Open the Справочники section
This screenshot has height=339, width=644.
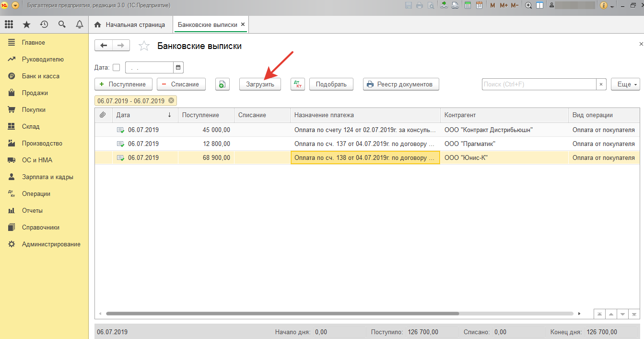click(44, 228)
